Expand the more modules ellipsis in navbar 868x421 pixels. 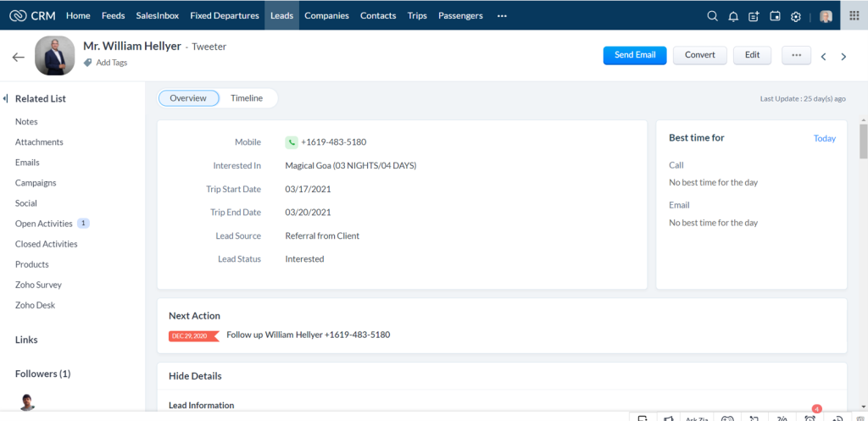[502, 16]
